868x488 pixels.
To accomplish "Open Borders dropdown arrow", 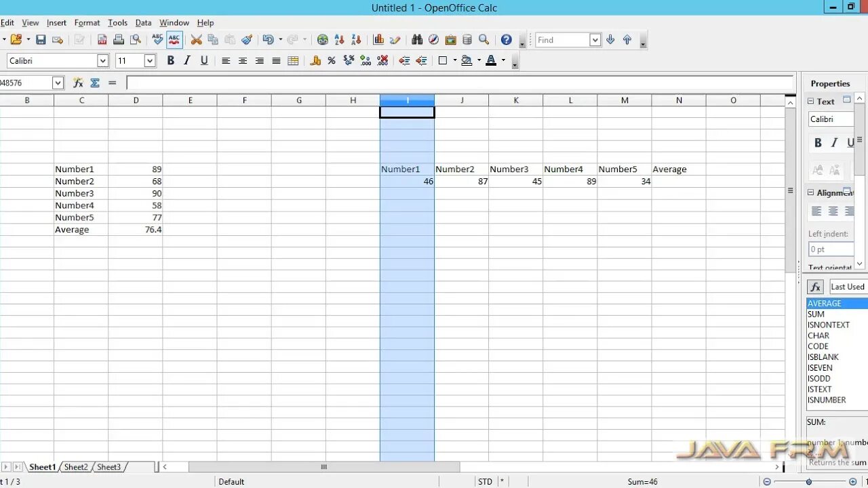I will [x=455, y=61].
